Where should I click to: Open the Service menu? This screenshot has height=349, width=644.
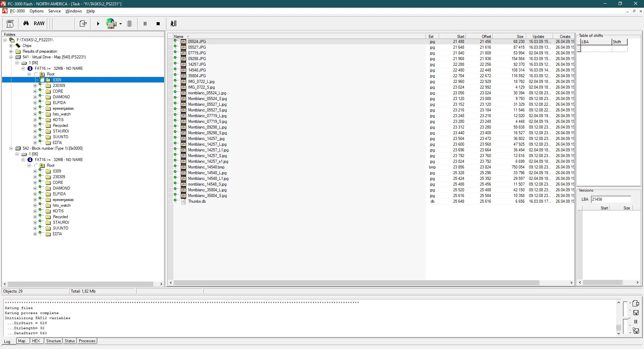(54, 11)
